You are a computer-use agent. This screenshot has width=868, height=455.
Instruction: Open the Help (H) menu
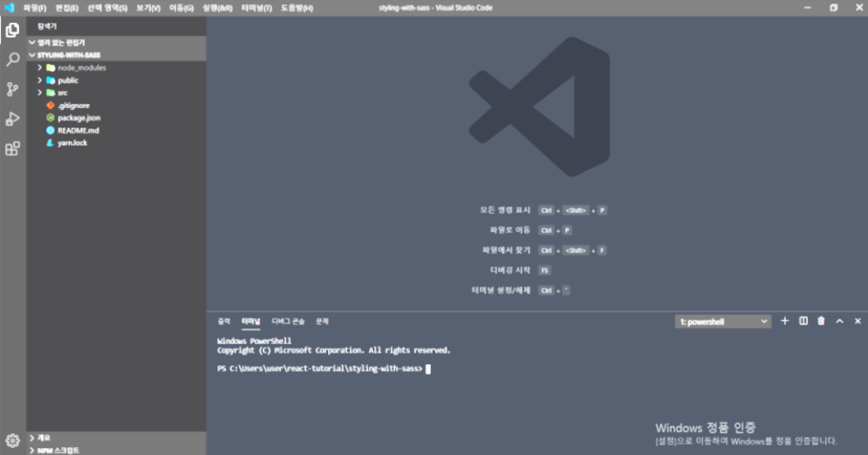297,8
